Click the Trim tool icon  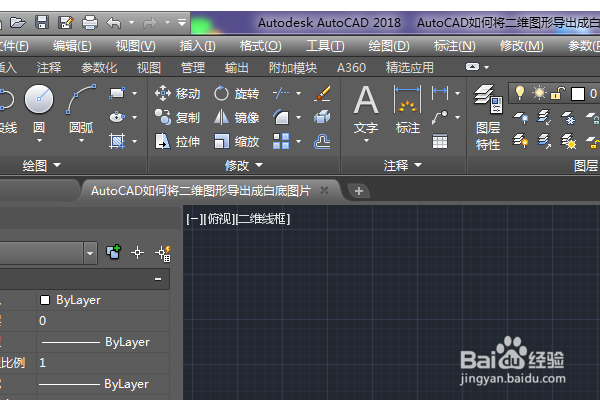tap(281, 93)
